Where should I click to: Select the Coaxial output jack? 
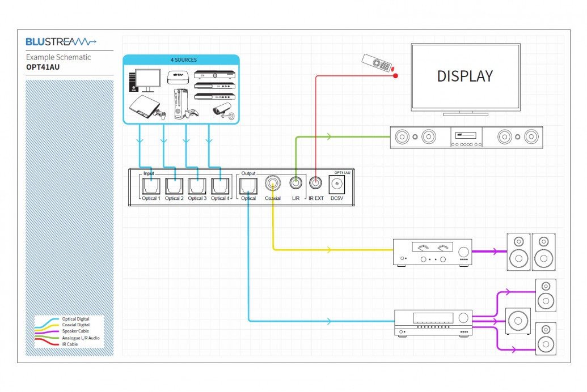point(273,184)
